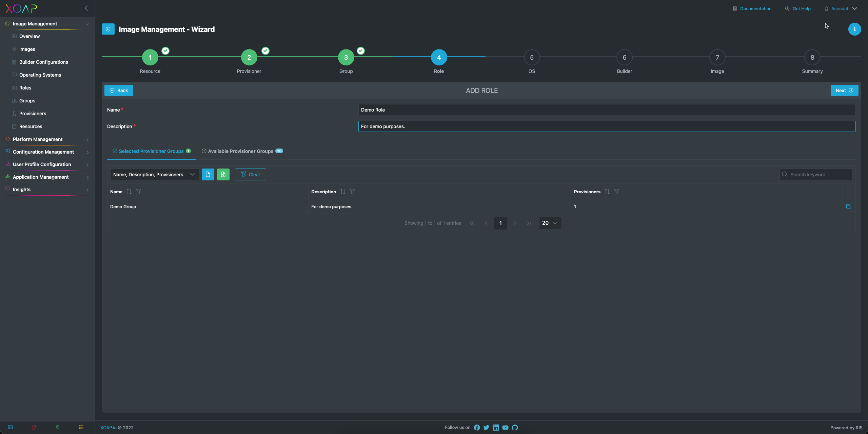Viewport: 868px width, 434px height.
Task: Expand Configuration Management section
Action: coord(47,152)
